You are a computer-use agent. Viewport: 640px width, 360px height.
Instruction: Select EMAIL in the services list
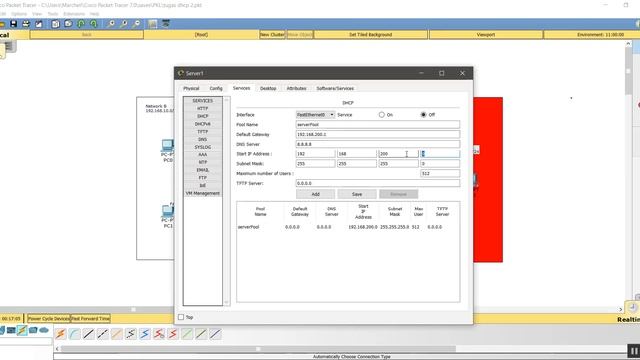pyautogui.click(x=202, y=170)
